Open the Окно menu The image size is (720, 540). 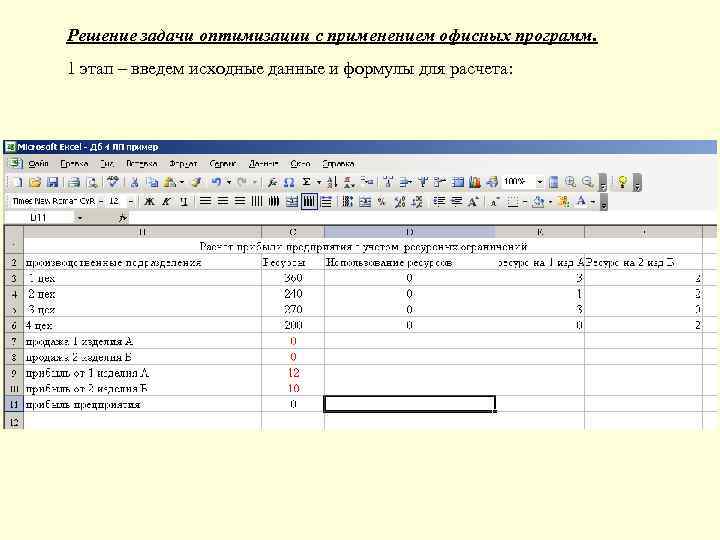(x=300, y=163)
